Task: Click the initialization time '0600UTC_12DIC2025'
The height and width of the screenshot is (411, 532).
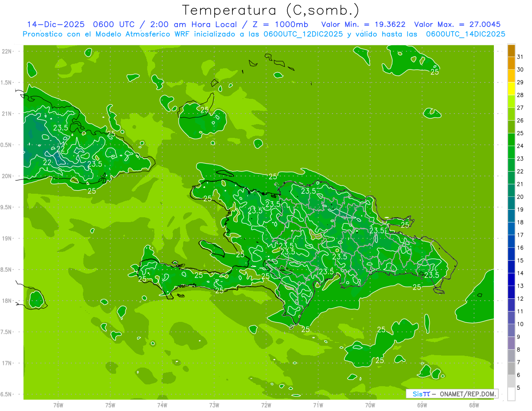Action: click(303, 34)
